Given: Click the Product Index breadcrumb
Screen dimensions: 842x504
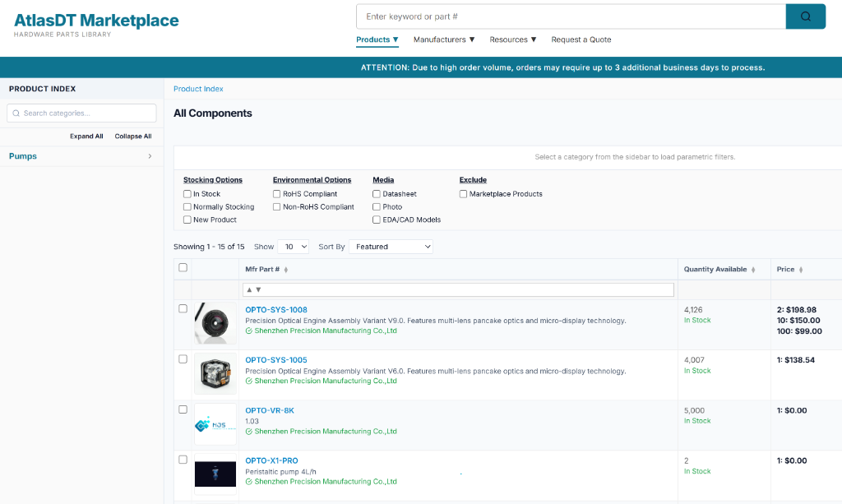Looking at the screenshot, I should 198,89.
